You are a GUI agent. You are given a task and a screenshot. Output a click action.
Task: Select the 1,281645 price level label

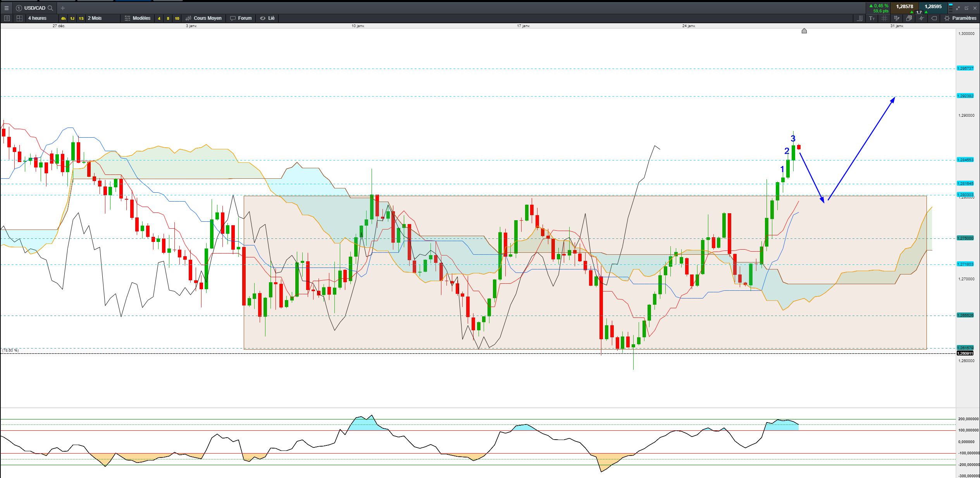click(965, 183)
